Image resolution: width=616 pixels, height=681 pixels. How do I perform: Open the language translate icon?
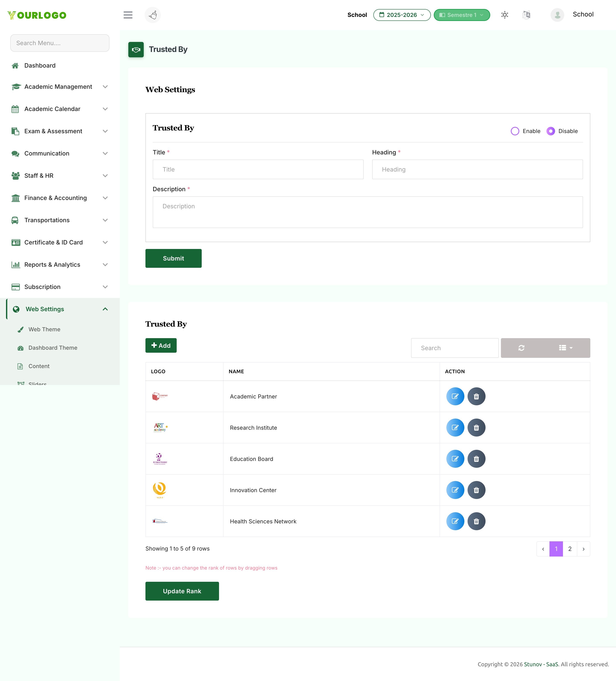coord(526,15)
